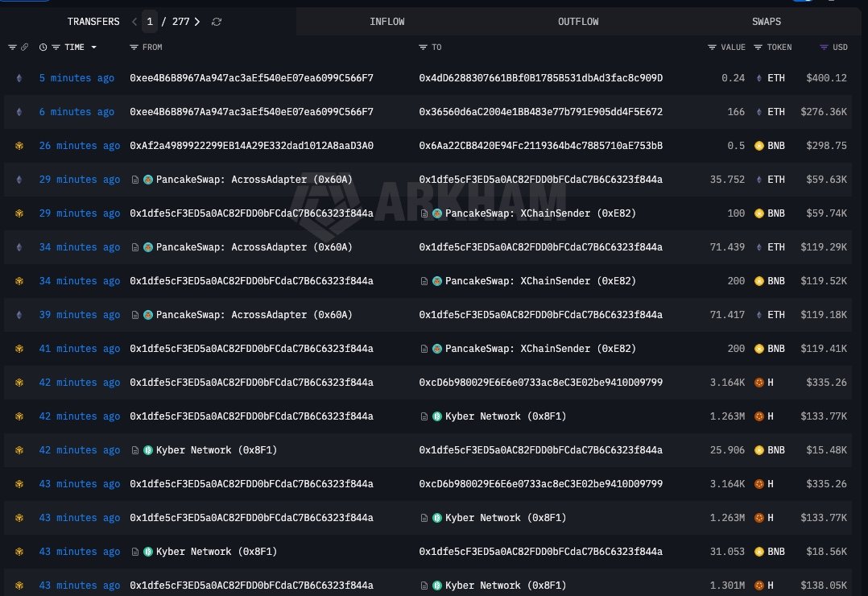Click the 1.301M H value
Image resolution: width=868 pixels, height=596 pixels.
(x=727, y=586)
